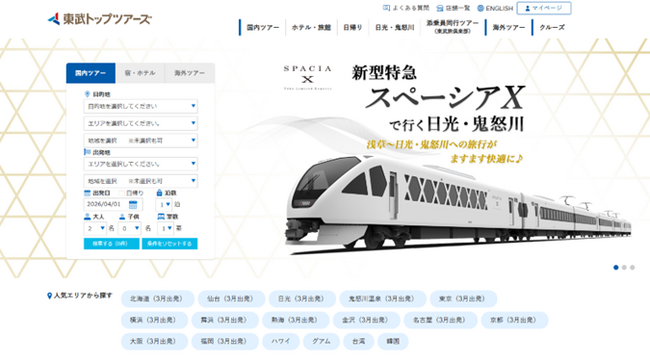Click the 店舗一覧 shop icon
Image resolution: width=650 pixels, height=363 pixels.
440,8
